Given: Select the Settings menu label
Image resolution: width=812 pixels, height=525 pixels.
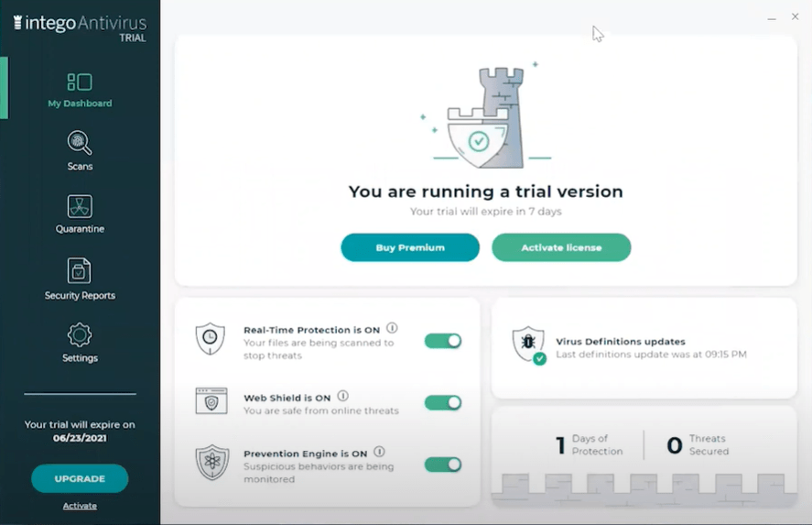Looking at the screenshot, I should pyautogui.click(x=80, y=358).
